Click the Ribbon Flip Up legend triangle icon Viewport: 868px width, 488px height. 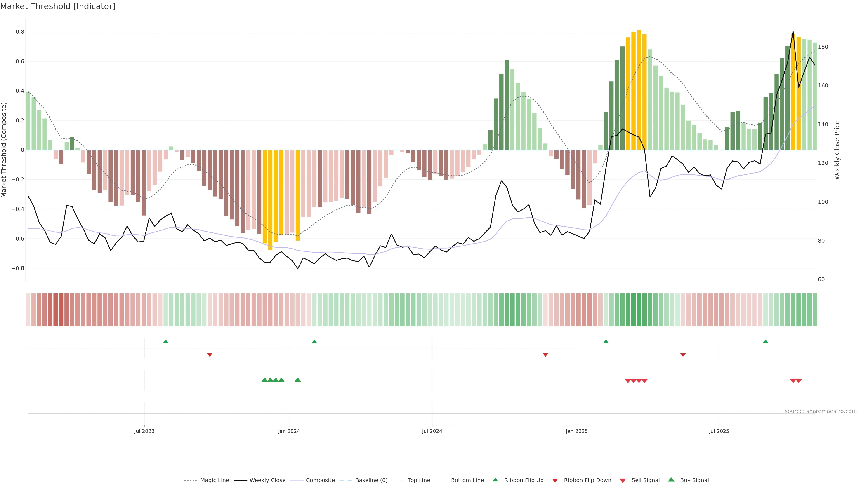coord(495,480)
